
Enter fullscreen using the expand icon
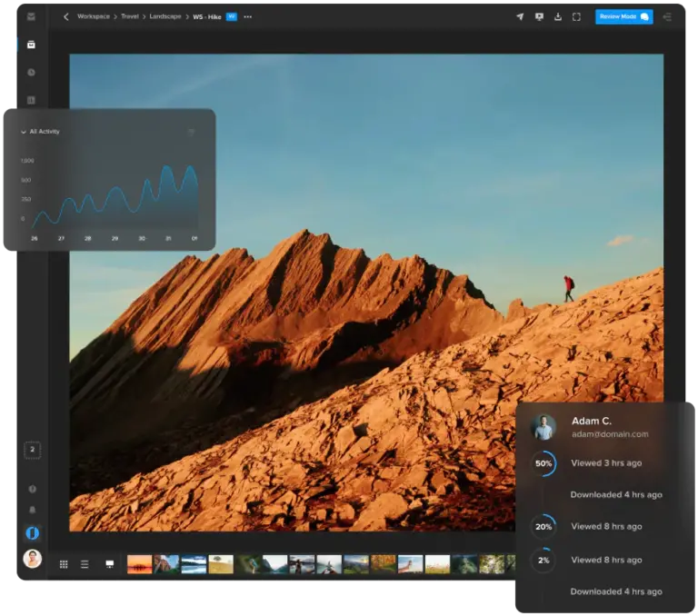(x=576, y=16)
